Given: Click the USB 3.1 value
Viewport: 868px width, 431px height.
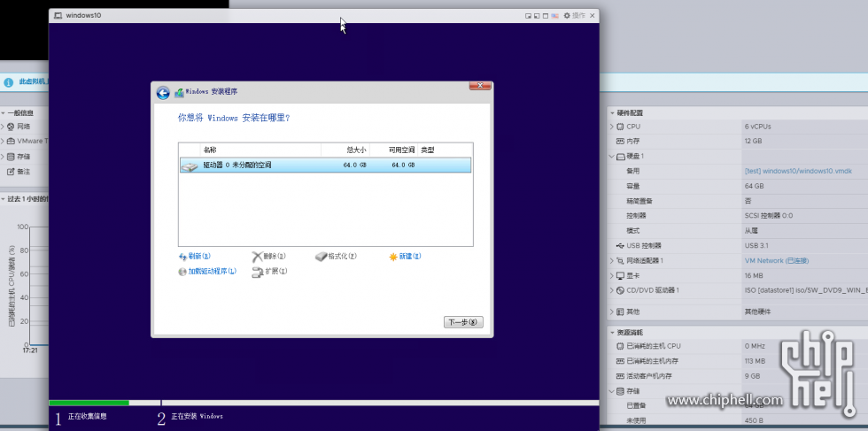Looking at the screenshot, I should tap(756, 246).
